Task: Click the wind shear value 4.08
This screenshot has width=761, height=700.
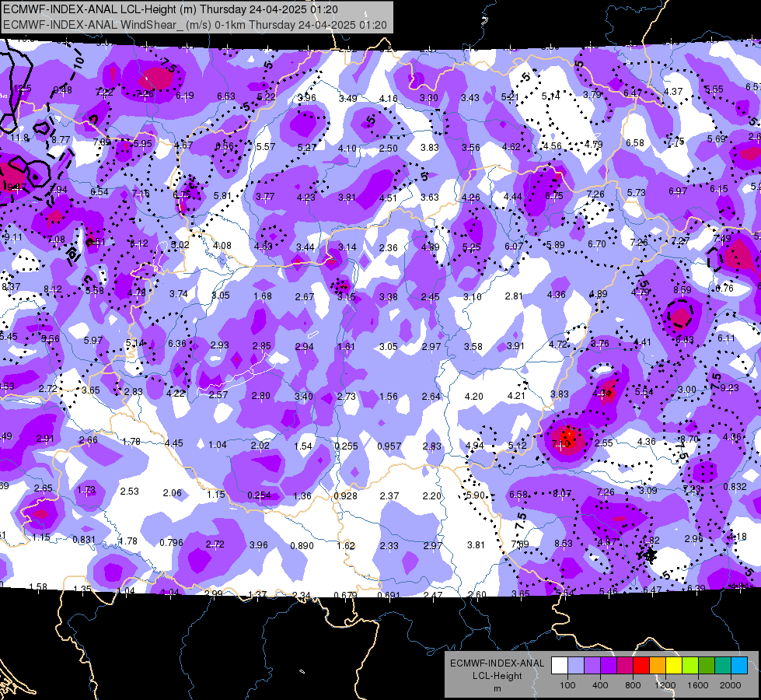Action: pos(222,245)
